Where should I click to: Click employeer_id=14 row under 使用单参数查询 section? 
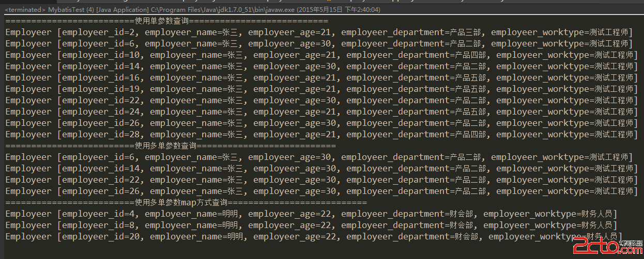point(321,67)
